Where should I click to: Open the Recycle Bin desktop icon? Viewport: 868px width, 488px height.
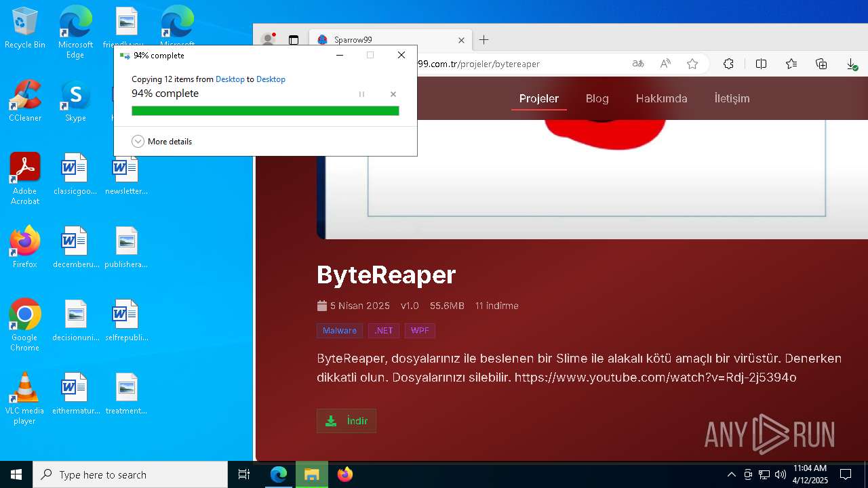tap(25, 28)
